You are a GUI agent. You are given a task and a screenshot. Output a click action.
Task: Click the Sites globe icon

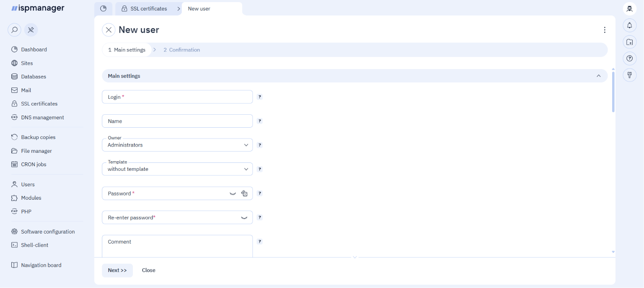click(15, 63)
